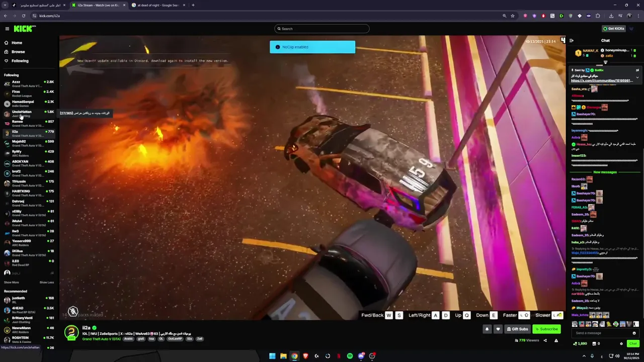Click the report warning icon
Viewport: 644px width, 362px height.
tap(556, 340)
